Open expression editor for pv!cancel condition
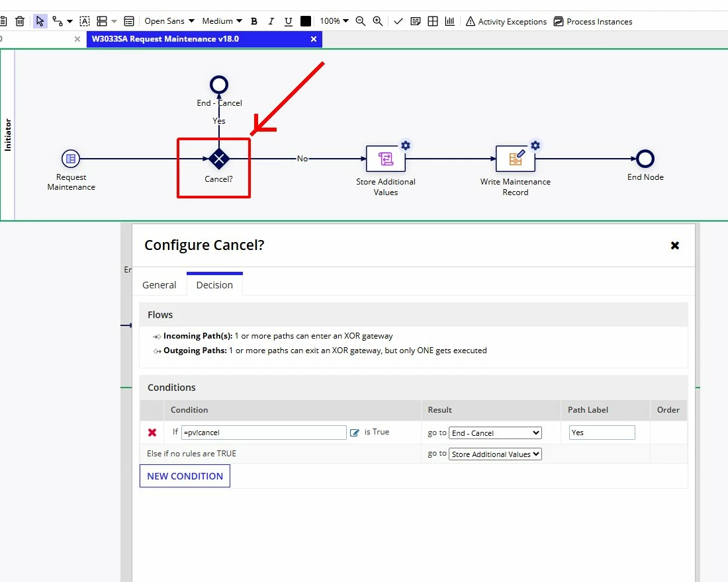The image size is (728, 582). 354,433
